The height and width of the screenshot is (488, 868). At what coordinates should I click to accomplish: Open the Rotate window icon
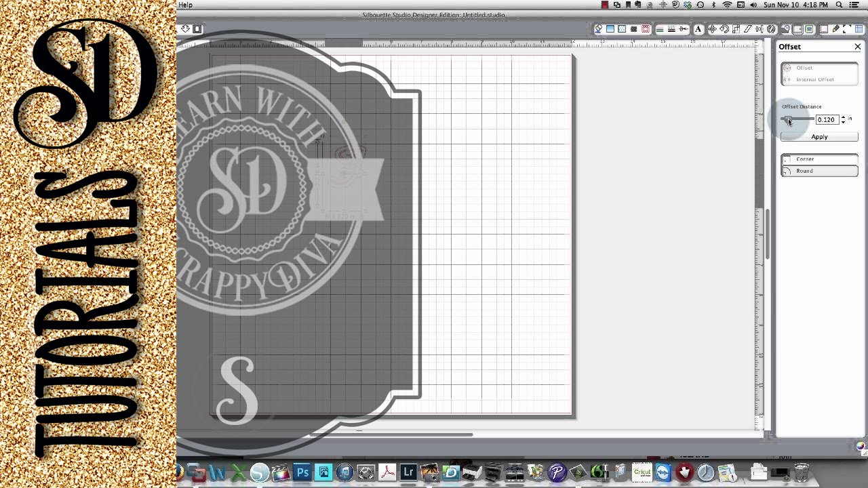[724, 29]
